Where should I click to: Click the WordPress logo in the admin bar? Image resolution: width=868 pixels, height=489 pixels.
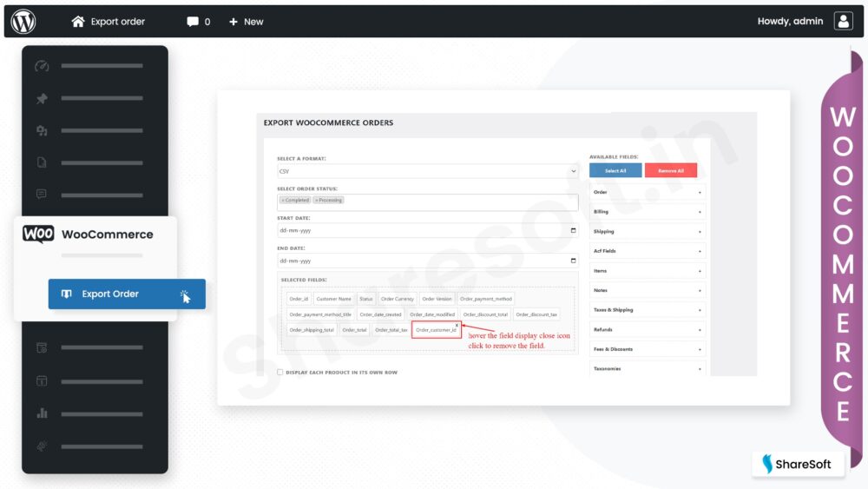(x=23, y=22)
